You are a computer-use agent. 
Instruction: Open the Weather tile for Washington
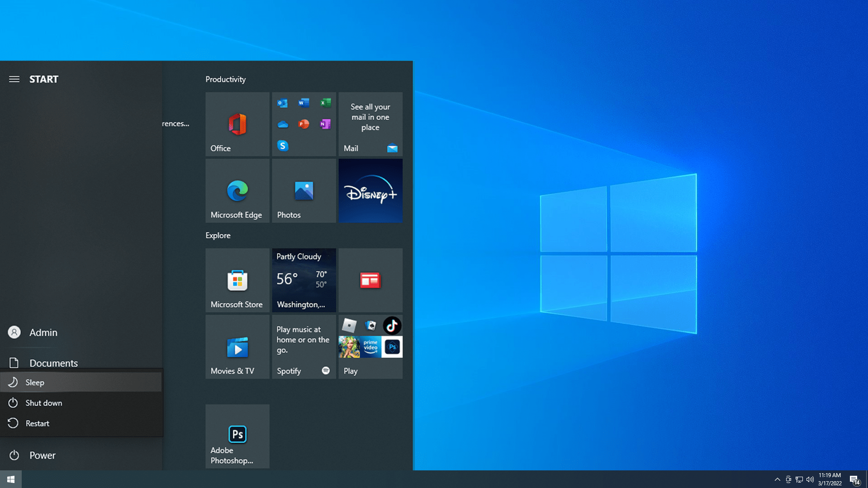point(304,280)
